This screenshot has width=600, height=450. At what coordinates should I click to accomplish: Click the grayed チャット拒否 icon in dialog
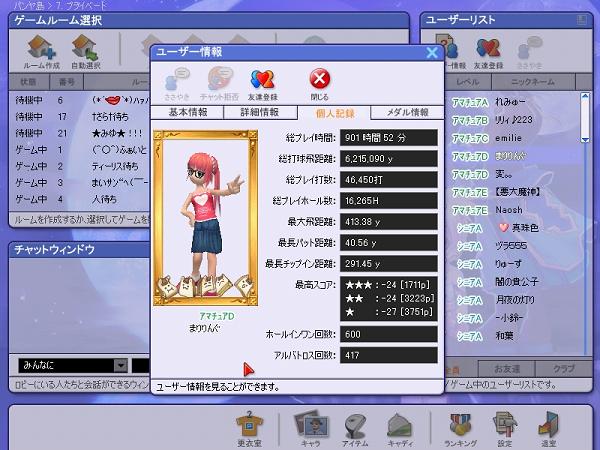(x=219, y=85)
